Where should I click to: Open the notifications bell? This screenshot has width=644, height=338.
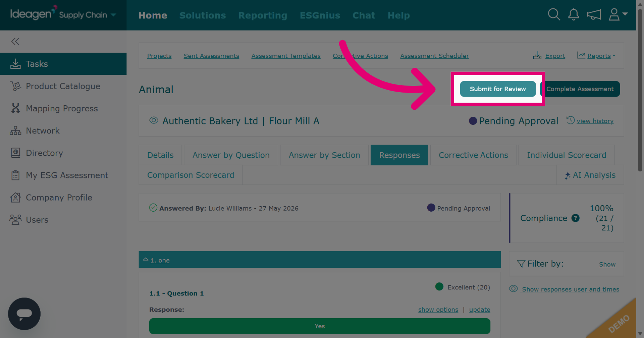tap(574, 14)
